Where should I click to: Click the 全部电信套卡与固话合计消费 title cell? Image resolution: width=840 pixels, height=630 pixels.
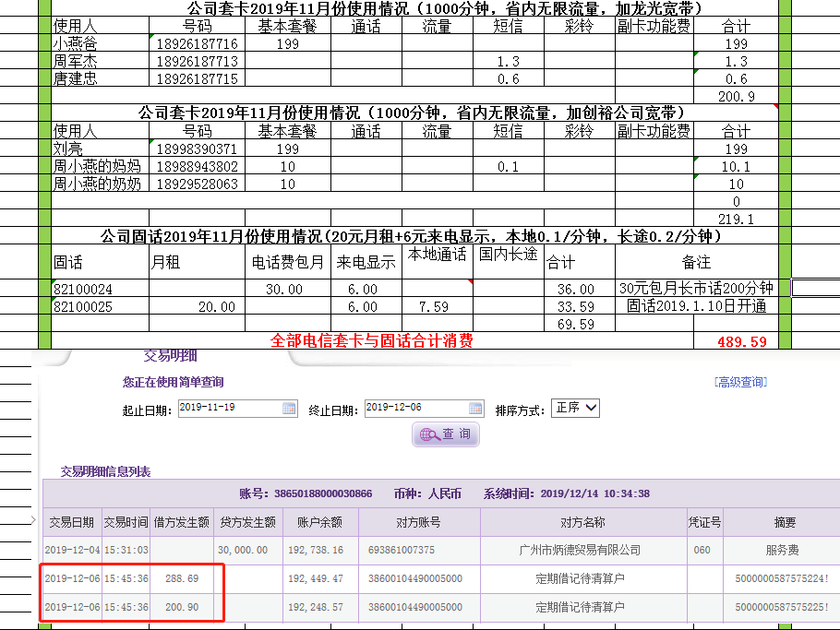coord(371,341)
